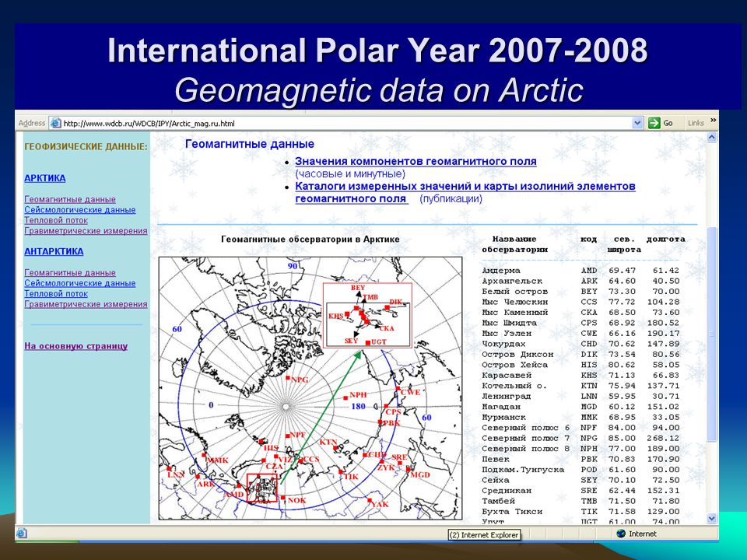Click the Амдерма row in table
The width and height of the screenshot is (747, 560).
pos(580,271)
